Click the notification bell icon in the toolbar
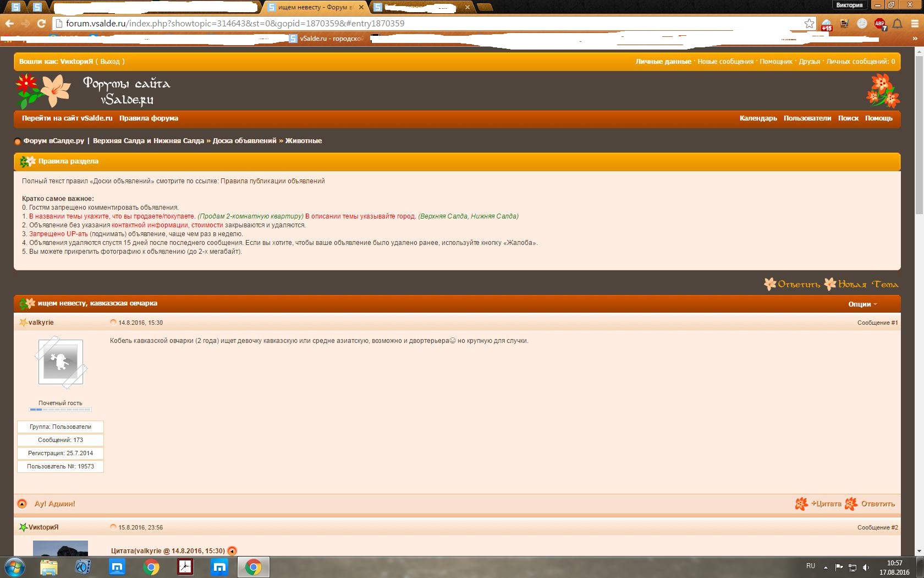The width and height of the screenshot is (924, 578). tap(897, 24)
